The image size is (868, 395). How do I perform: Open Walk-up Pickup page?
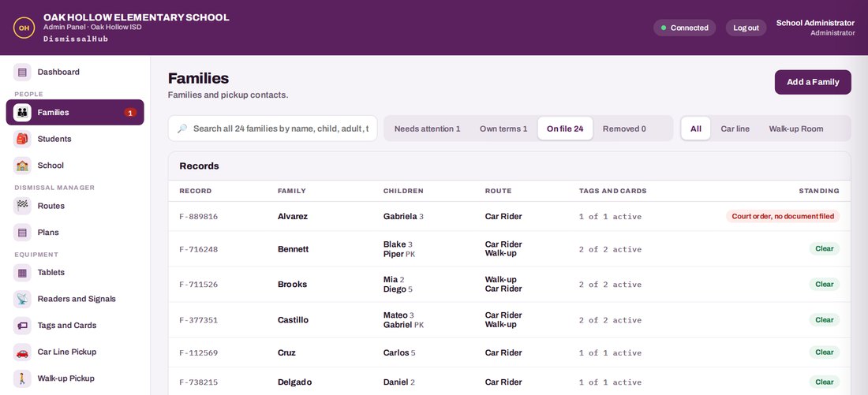[75, 378]
